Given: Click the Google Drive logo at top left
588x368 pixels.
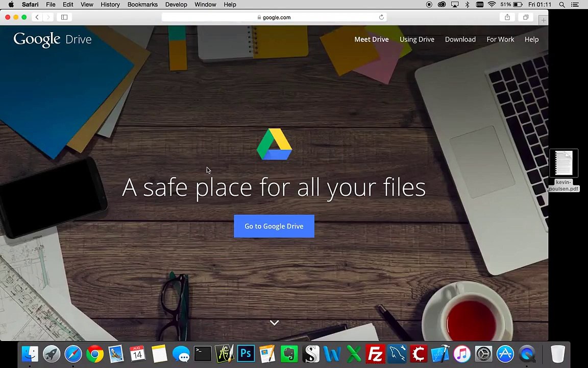Looking at the screenshot, I should [x=53, y=39].
